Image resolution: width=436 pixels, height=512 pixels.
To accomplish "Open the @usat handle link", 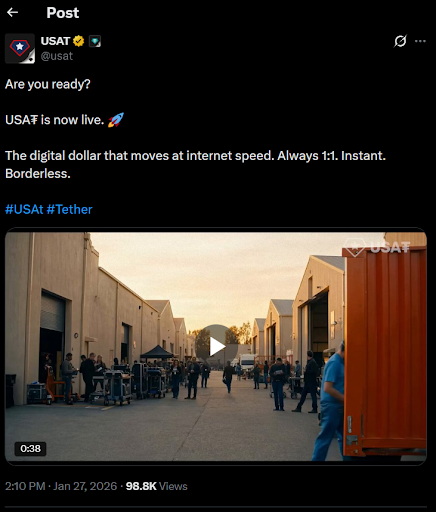I will [x=57, y=56].
